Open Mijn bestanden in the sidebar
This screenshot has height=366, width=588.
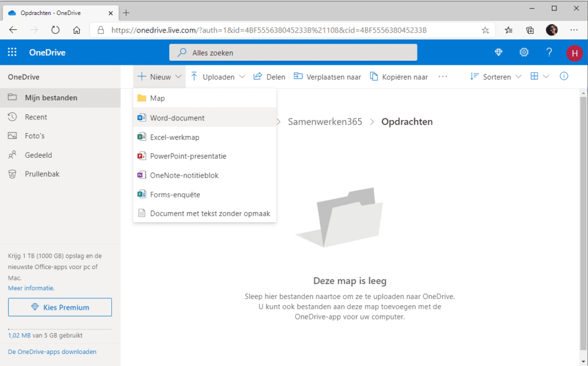60,98
